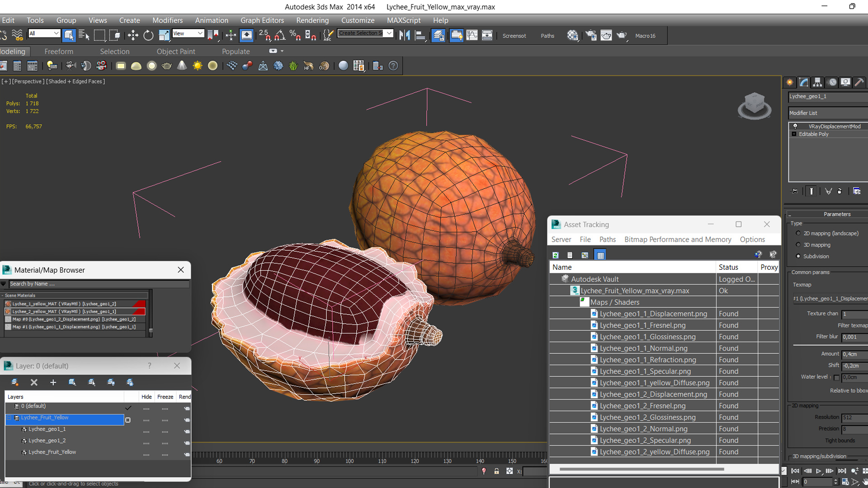Click Remove modifier trash icon in stack
Screen dimensions: 868x488
[x=840, y=191]
